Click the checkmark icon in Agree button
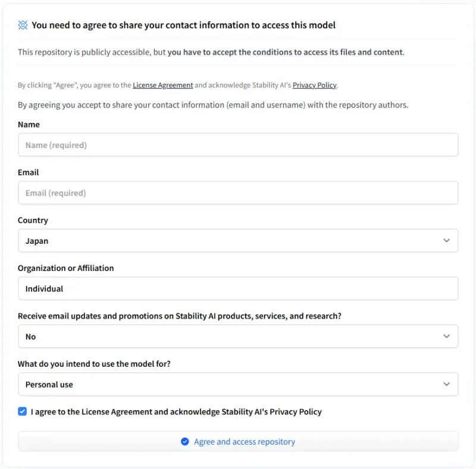The height and width of the screenshot is (469, 476). coord(185,442)
